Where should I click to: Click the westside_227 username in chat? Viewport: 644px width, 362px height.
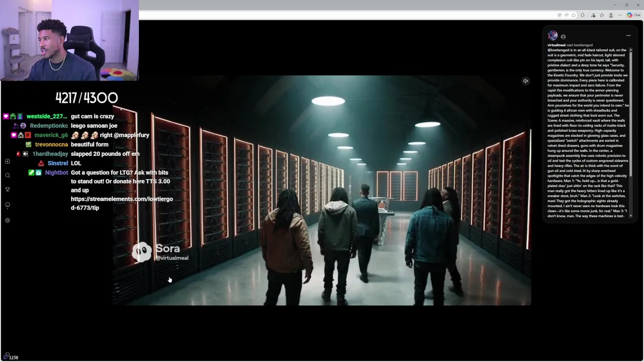pyautogui.click(x=46, y=116)
